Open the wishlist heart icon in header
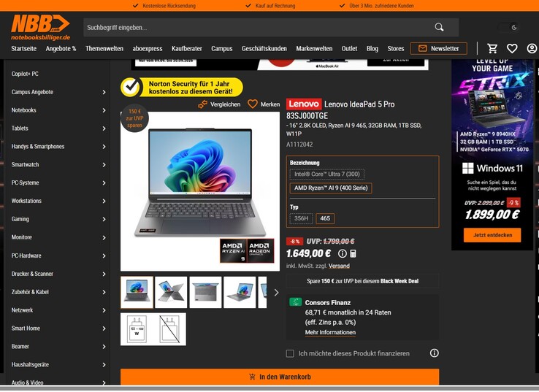This screenshot has height=392, width=539. (x=512, y=48)
